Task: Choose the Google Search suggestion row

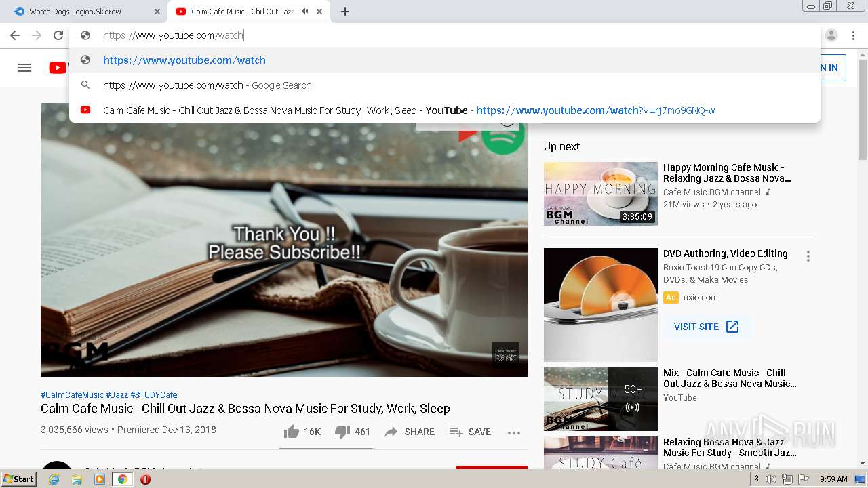Action: click(x=445, y=85)
